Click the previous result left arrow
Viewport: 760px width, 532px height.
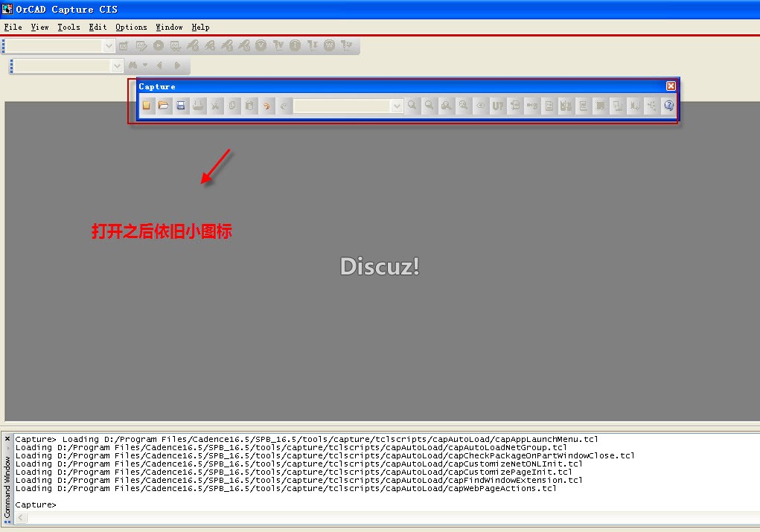point(159,65)
